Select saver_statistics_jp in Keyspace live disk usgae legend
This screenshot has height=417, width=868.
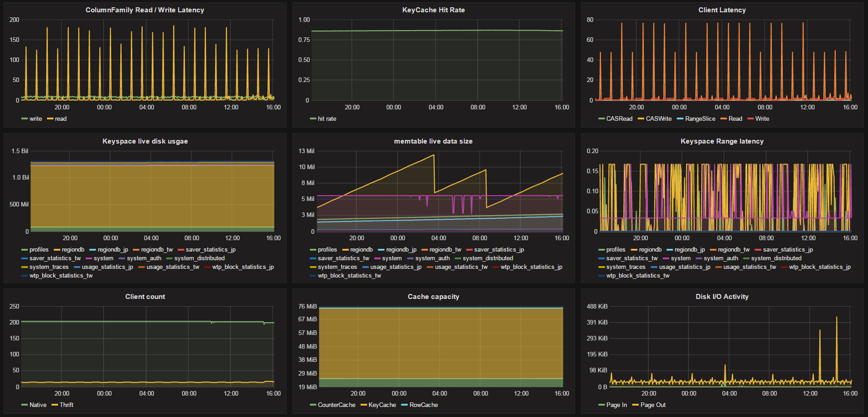[x=211, y=250]
